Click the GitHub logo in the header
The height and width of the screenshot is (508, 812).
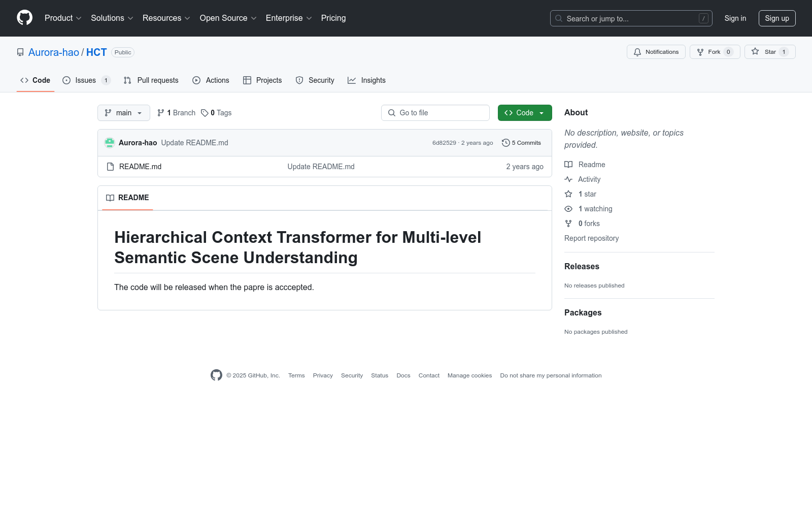point(24,18)
